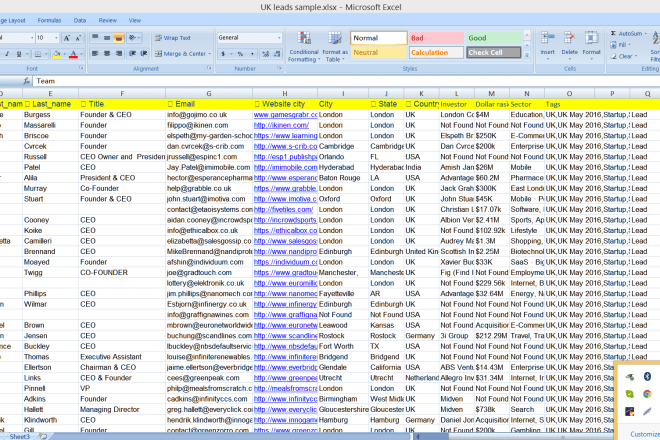
Task: Expand the fill color dropdown arrow
Action: [x=64, y=54]
